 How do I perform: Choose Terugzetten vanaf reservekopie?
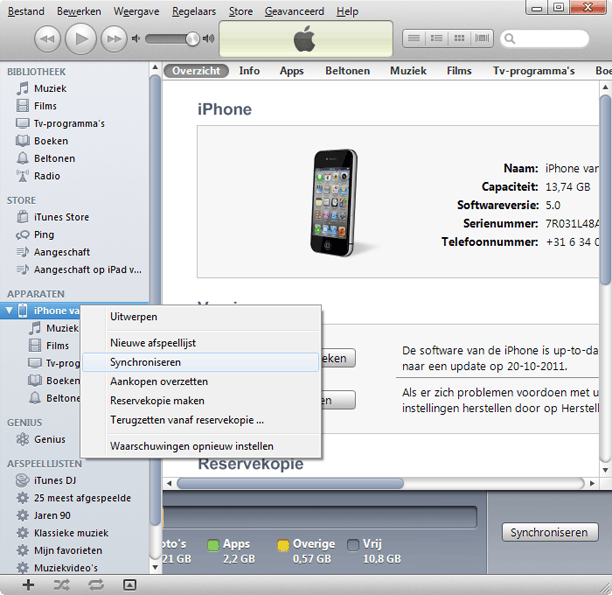pyautogui.click(x=201, y=420)
